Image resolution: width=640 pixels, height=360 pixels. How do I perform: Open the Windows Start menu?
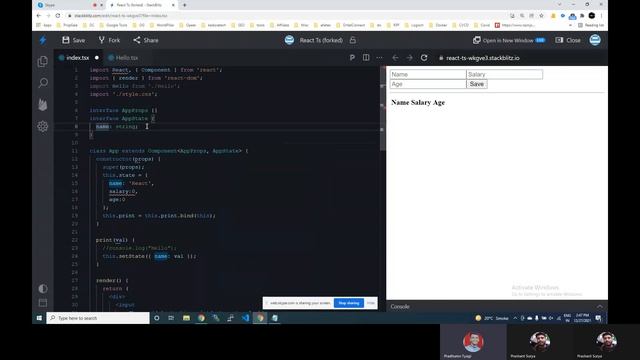point(39,318)
